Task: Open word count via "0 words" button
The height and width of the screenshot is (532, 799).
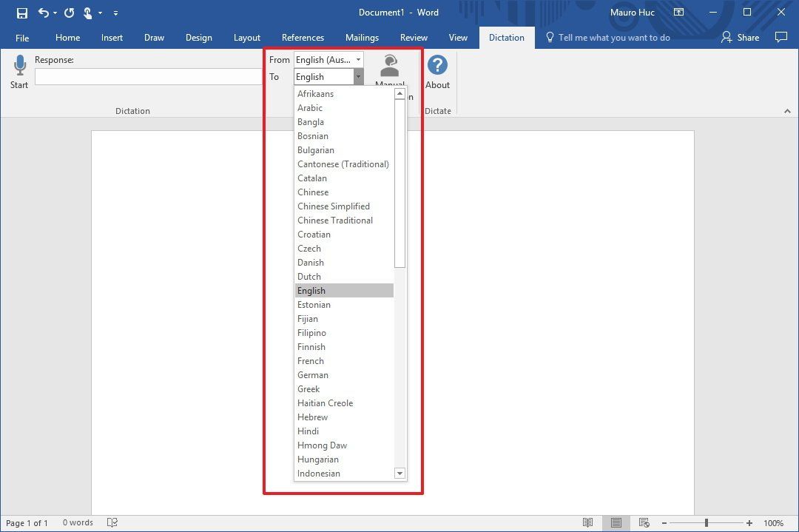Action: [77, 522]
